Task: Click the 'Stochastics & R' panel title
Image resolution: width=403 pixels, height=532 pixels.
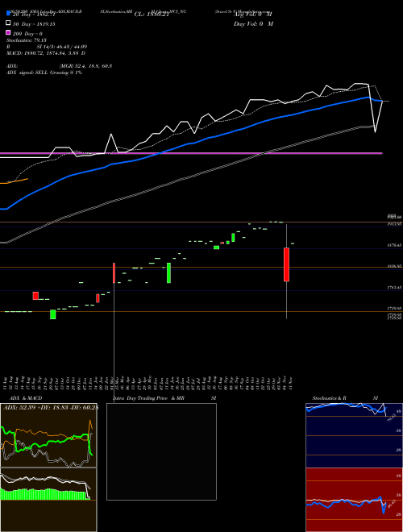Action: [329, 398]
